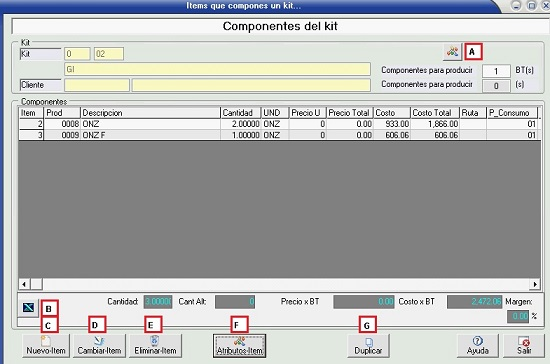The image size is (550, 364).
Task: Click the Precio Total column header
Action: pos(350,113)
